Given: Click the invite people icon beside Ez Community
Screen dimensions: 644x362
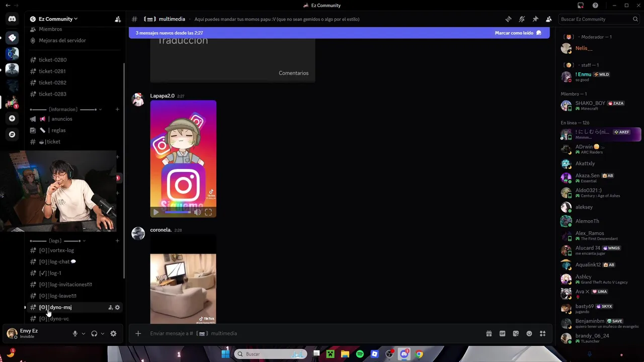Looking at the screenshot, I should point(118,19).
